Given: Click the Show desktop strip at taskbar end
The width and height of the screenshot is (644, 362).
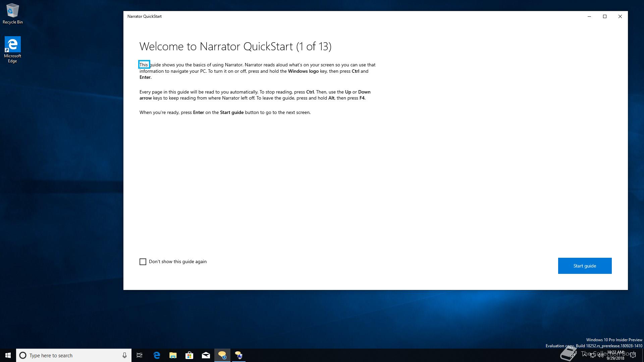Looking at the screenshot, I should pos(643,355).
